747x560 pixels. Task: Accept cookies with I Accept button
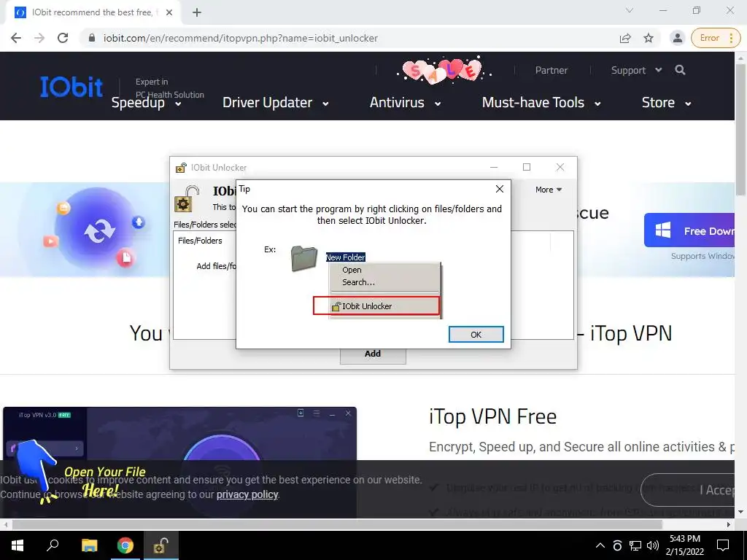689,490
